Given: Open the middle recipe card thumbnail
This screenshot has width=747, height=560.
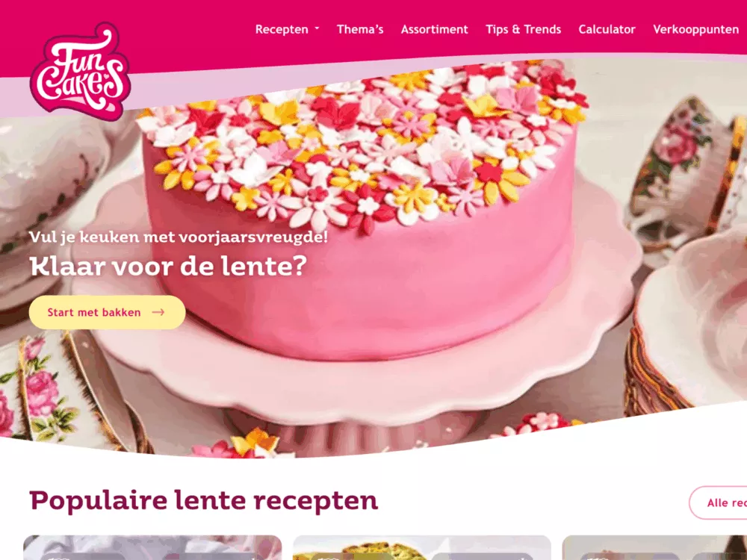Looking at the screenshot, I should tap(421, 547).
